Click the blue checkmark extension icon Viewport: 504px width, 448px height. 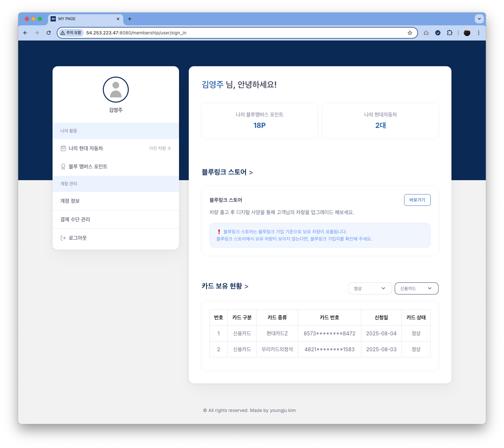438,33
